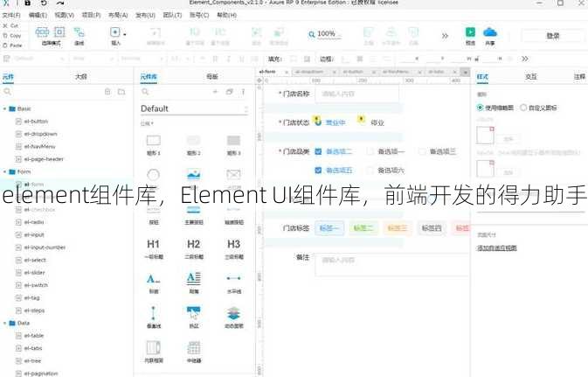Uncheck the 备选项二 checkbox on canvas
588x377 pixels.
[x=318, y=151]
